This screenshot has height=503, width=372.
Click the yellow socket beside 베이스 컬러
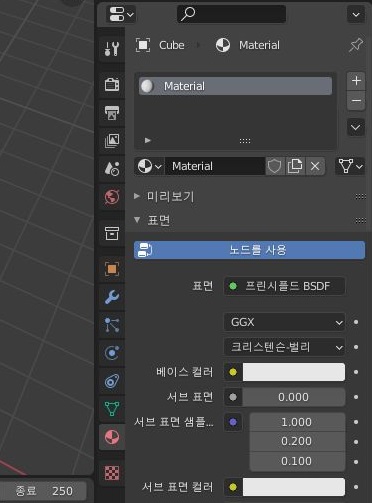[233, 372]
